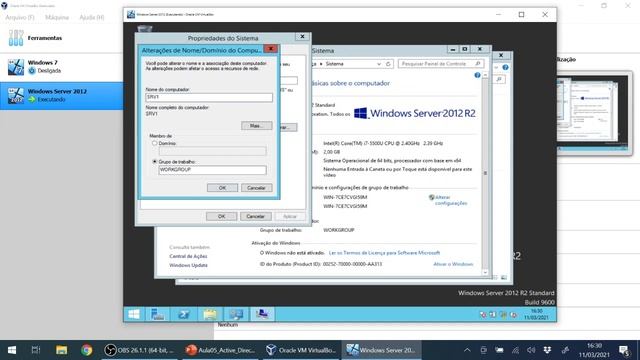Screen dimensions: 640x360
Task: Click the Ativar o Windows link
Action: pos(453,264)
